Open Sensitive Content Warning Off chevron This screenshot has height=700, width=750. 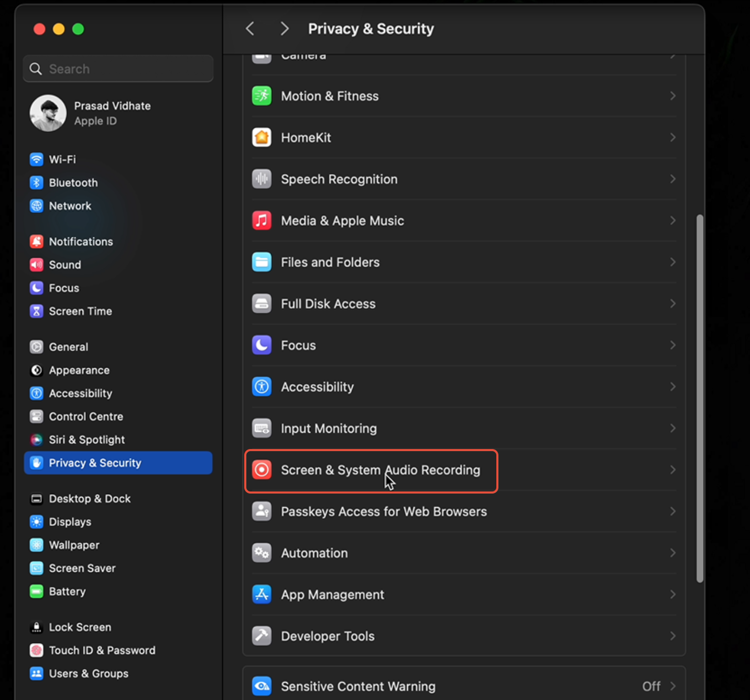[x=672, y=686]
